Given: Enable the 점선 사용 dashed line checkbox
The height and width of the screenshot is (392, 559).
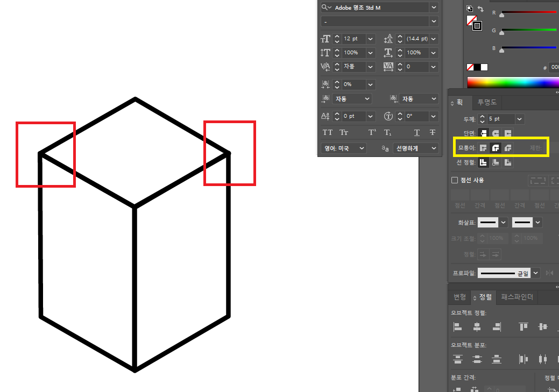Looking at the screenshot, I should pos(454,180).
